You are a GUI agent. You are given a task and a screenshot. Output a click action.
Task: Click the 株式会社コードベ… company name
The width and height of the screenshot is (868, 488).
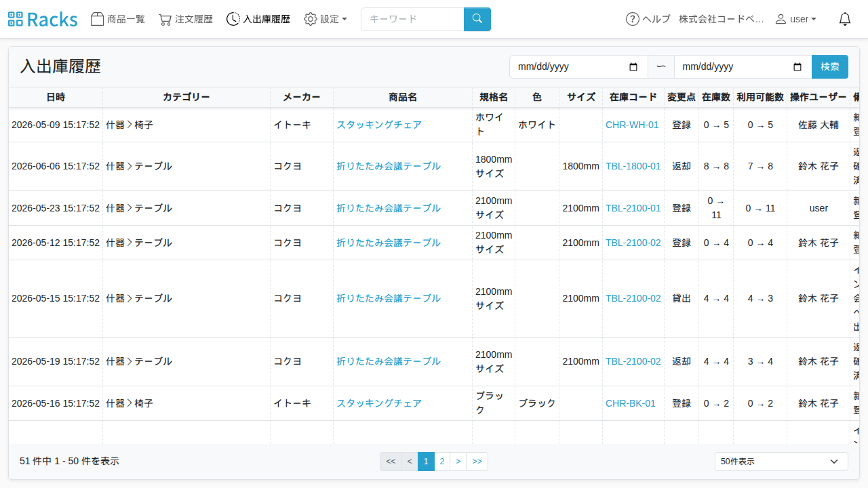(x=722, y=19)
